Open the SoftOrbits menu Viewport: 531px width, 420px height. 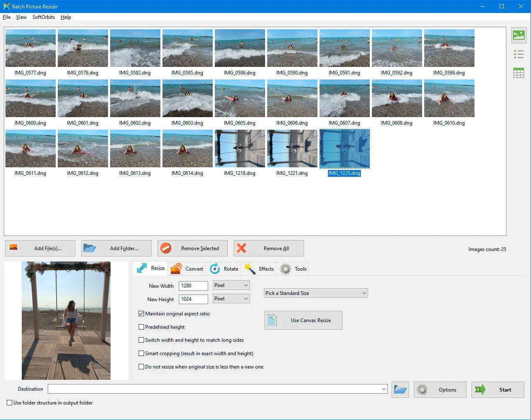click(x=43, y=17)
